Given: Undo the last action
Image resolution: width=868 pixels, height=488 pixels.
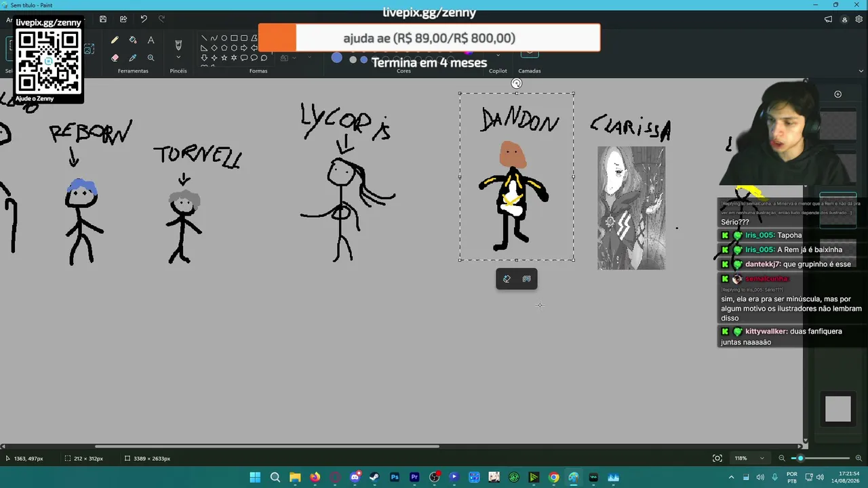Looking at the screenshot, I should pyautogui.click(x=144, y=19).
